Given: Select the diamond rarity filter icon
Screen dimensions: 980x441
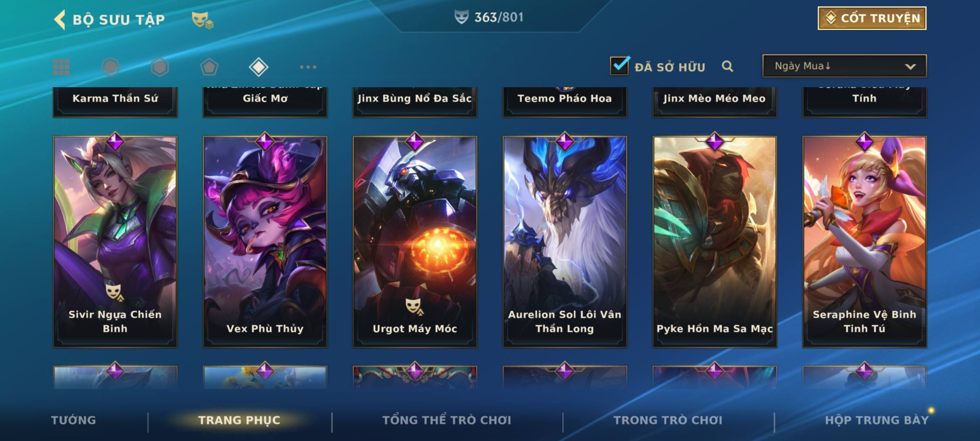Looking at the screenshot, I should pos(258,67).
